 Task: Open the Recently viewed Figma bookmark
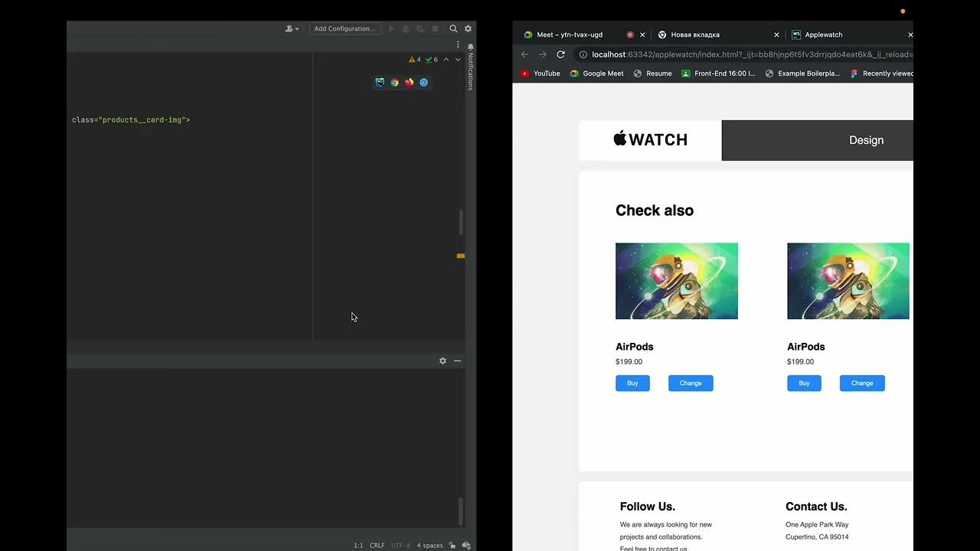(x=882, y=73)
